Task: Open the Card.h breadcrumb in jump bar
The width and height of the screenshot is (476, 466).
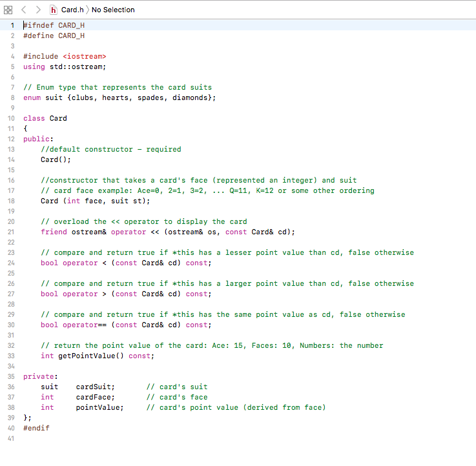Action: click(72, 10)
